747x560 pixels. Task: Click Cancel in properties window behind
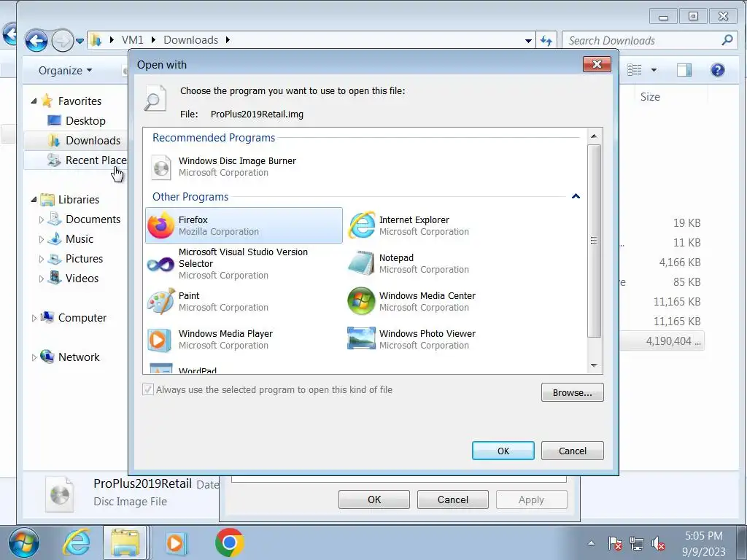(452, 499)
